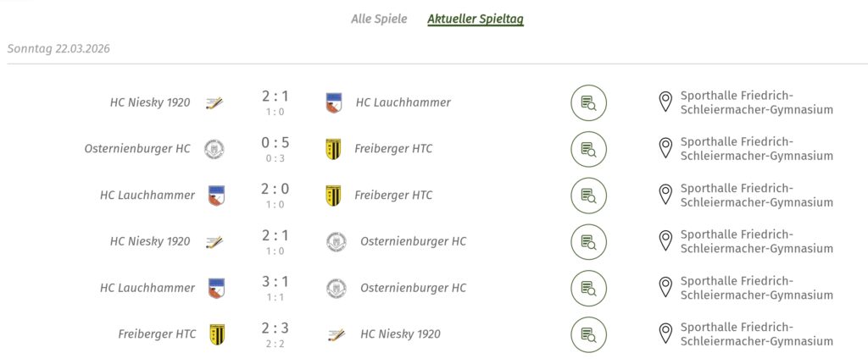868x364 pixels.
Task: Click Osternienburger HC logo in fourth row
Action: 337,242
